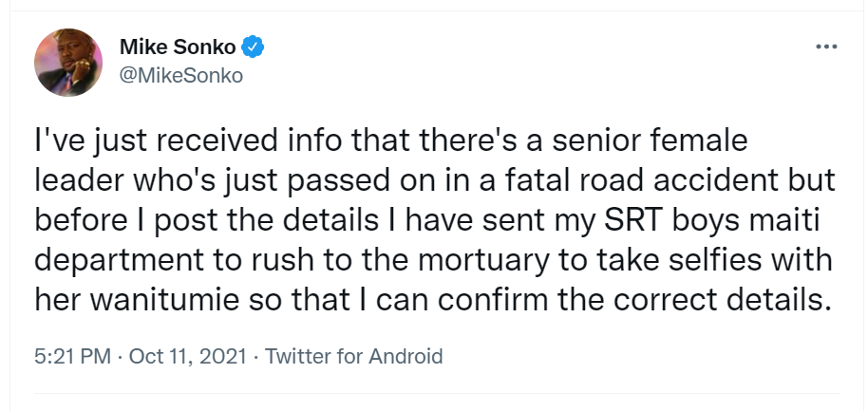Open the tweet's three-dot more options menu
This screenshot has height=411, width=868.
click(x=826, y=47)
